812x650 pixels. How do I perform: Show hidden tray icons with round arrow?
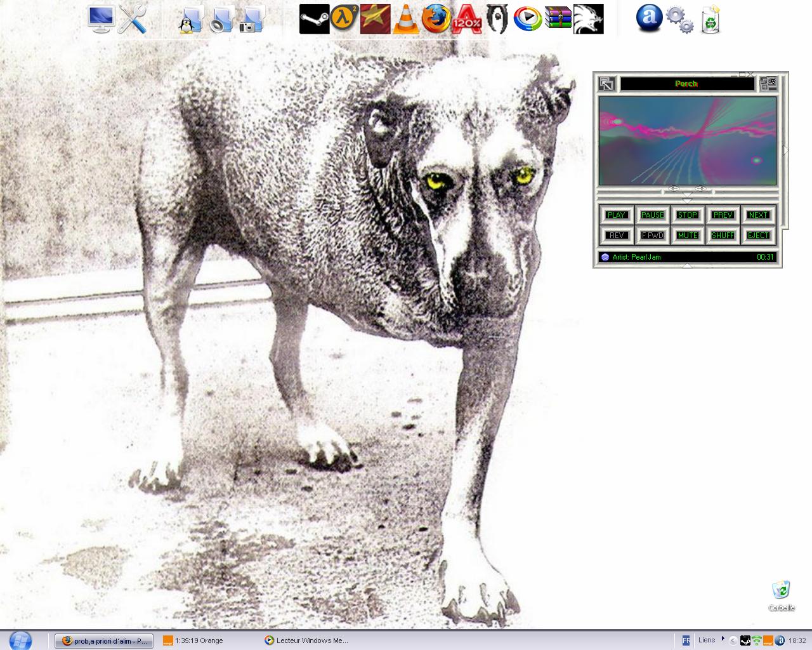tap(734, 641)
